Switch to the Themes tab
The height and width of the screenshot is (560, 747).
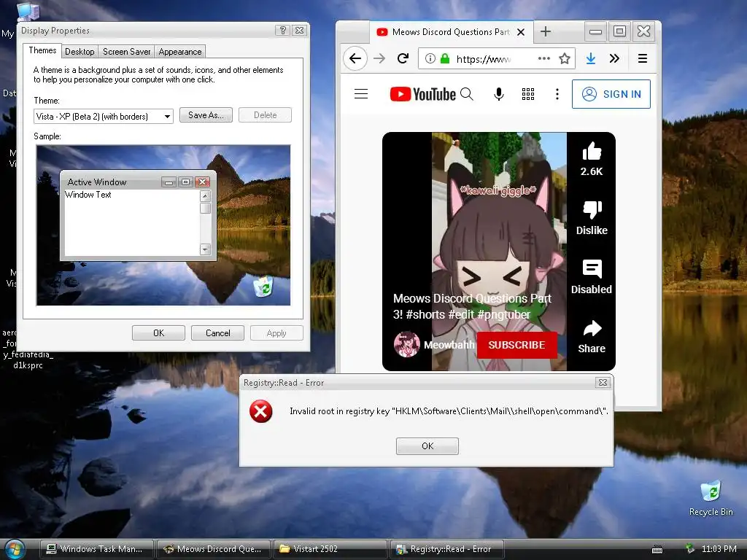(x=42, y=50)
